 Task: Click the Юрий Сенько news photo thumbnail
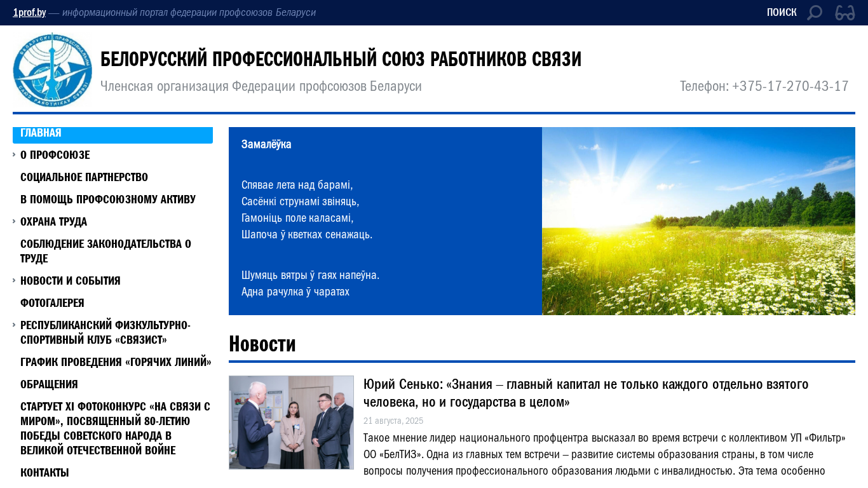point(291,423)
